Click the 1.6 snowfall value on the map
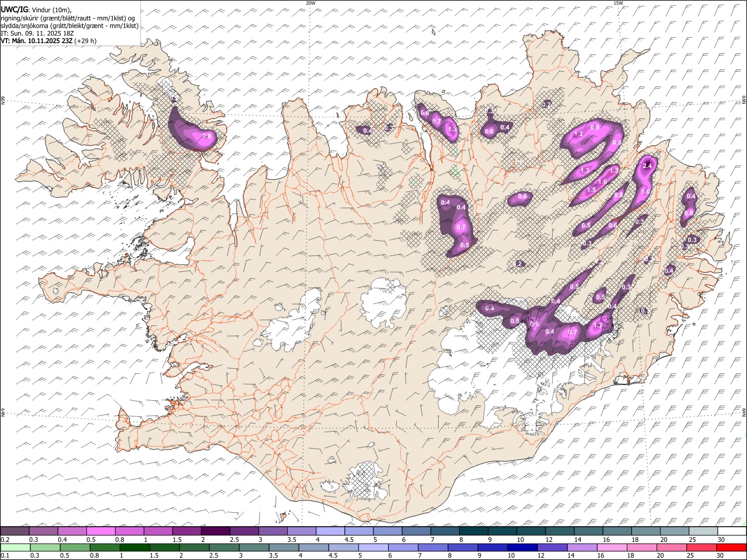The height and width of the screenshot is (560, 747). (602, 182)
